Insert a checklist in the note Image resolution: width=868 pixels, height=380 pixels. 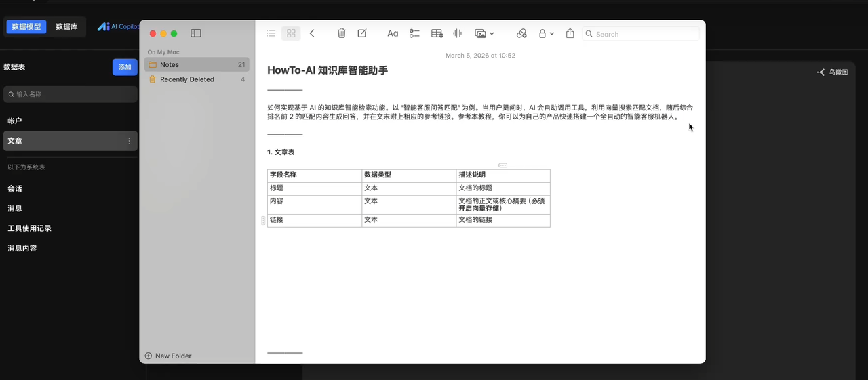[414, 33]
